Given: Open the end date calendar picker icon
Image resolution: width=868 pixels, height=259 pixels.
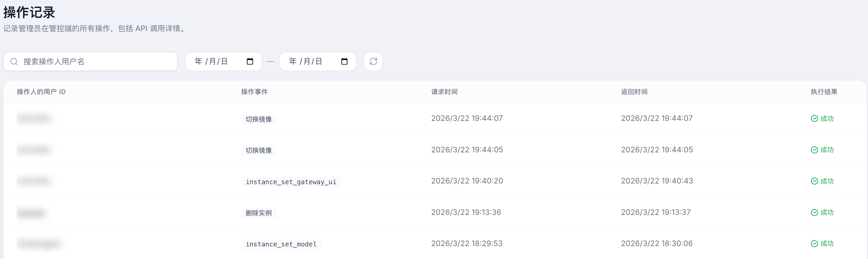Looking at the screenshot, I should [344, 61].
